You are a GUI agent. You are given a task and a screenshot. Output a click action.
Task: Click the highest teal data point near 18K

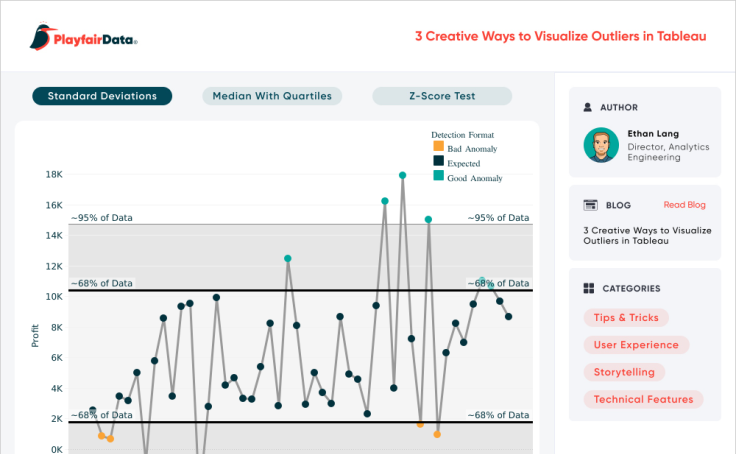pos(402,175)
